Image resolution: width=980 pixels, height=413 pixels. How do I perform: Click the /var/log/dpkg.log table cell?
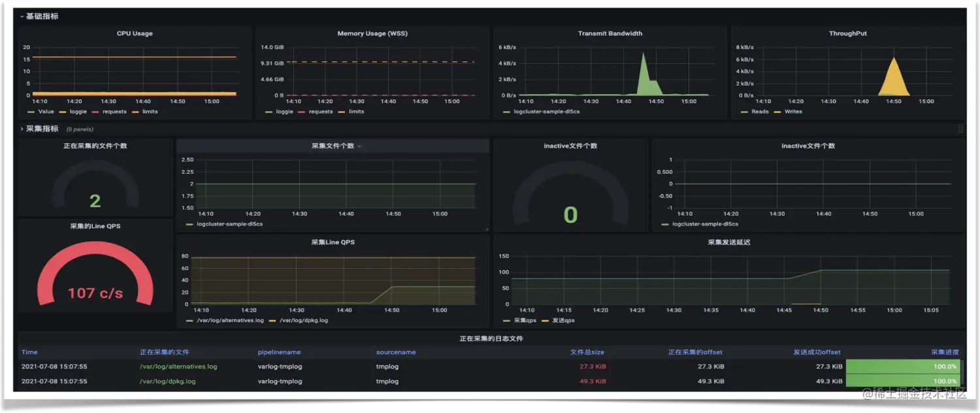(x=167, y=381)
